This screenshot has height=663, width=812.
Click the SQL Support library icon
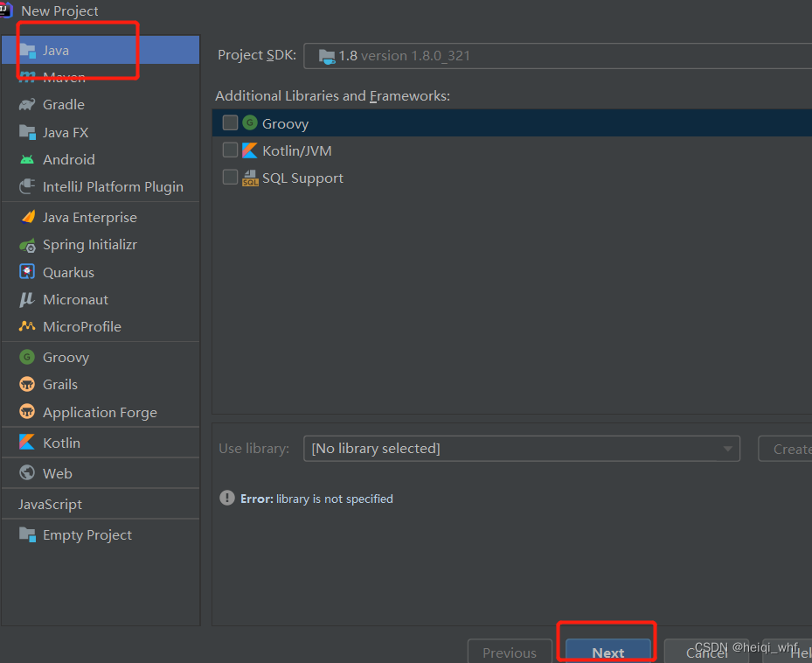coord(250,178)
